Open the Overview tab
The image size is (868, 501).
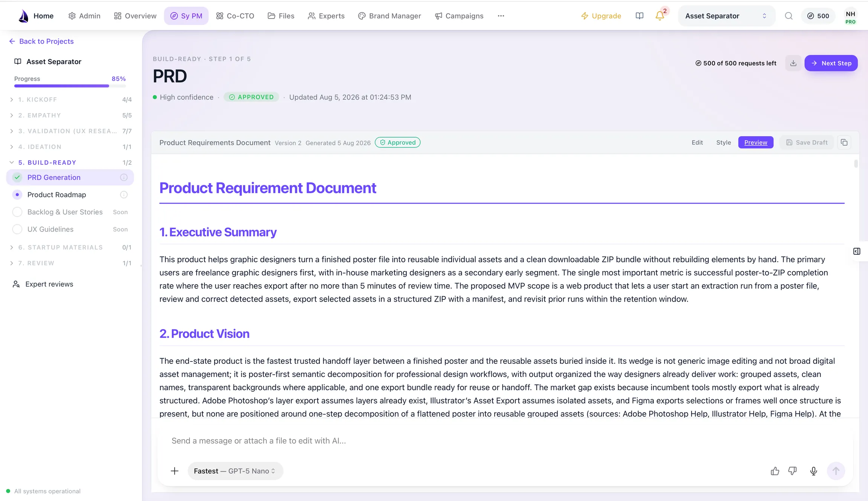point(135,16)
